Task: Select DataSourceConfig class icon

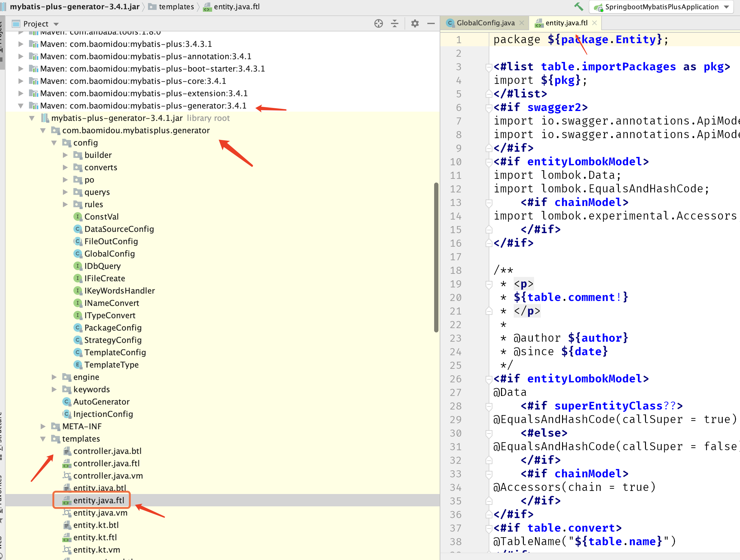Action: (x=78, y=229)
